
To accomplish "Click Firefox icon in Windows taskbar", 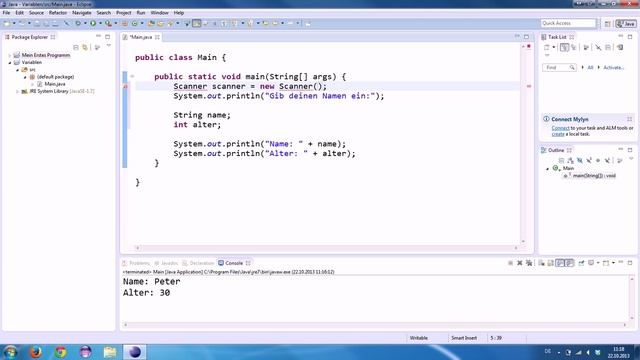I will tap(36, 351).
